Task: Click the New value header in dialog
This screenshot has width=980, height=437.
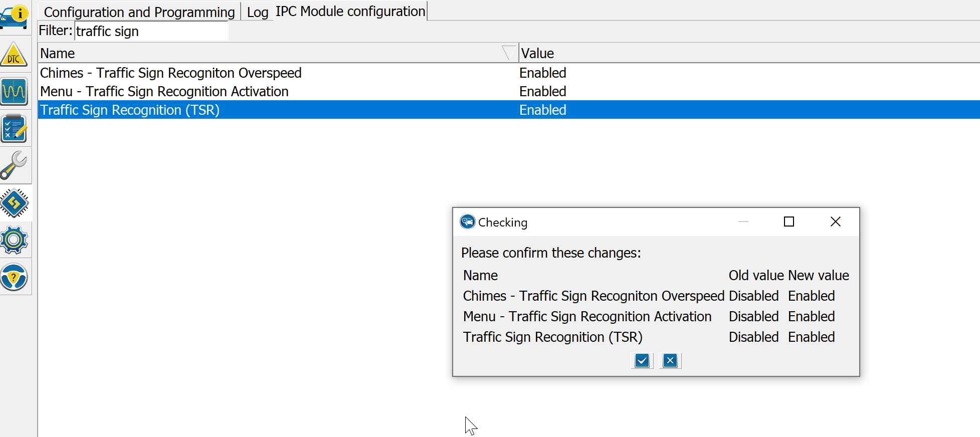Action: tap(819, 275)
